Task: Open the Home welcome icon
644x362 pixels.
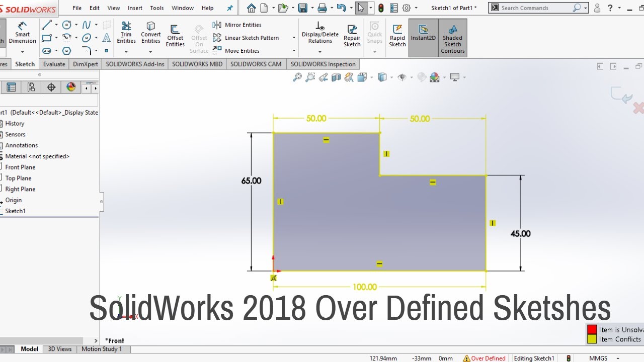Action: point(252,8)
